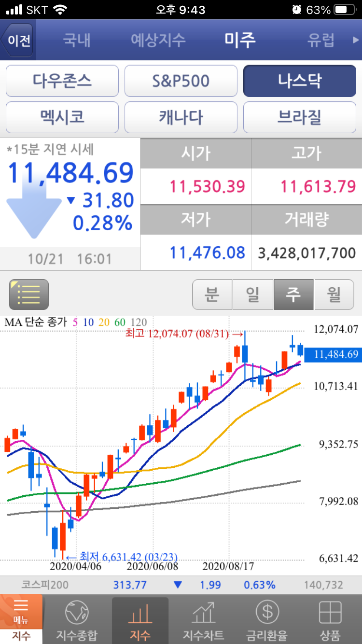Tap the MA 60 legend number
The image size is (362, 644).
pos(120,322)
